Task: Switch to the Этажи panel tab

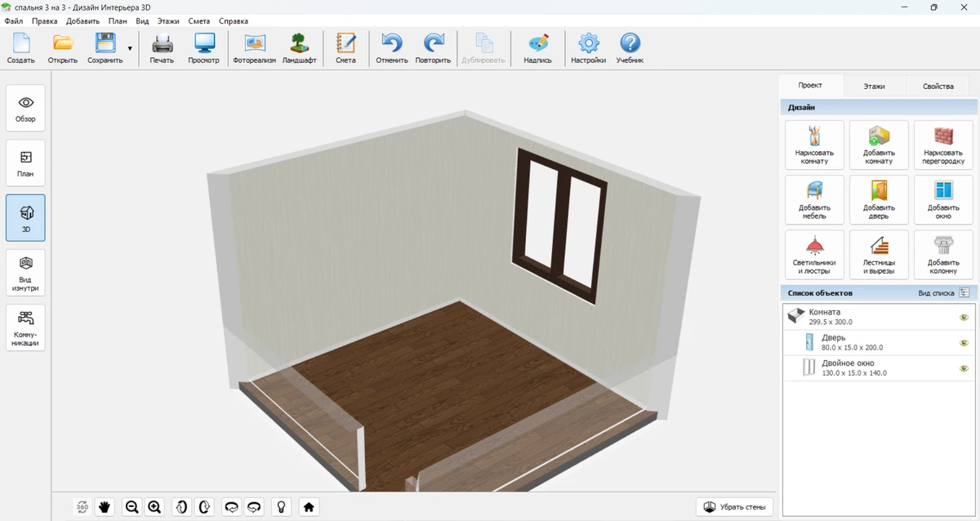Action: [x=874, y=86]
